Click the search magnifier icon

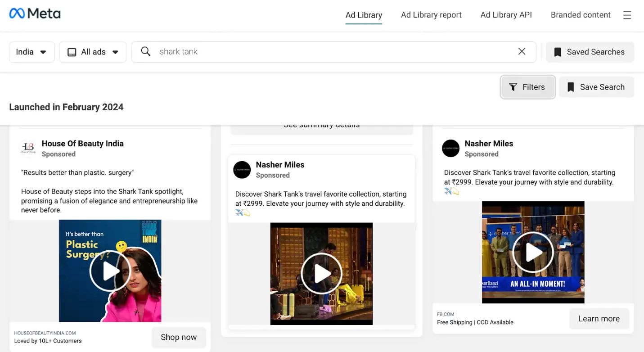[145, 51]
